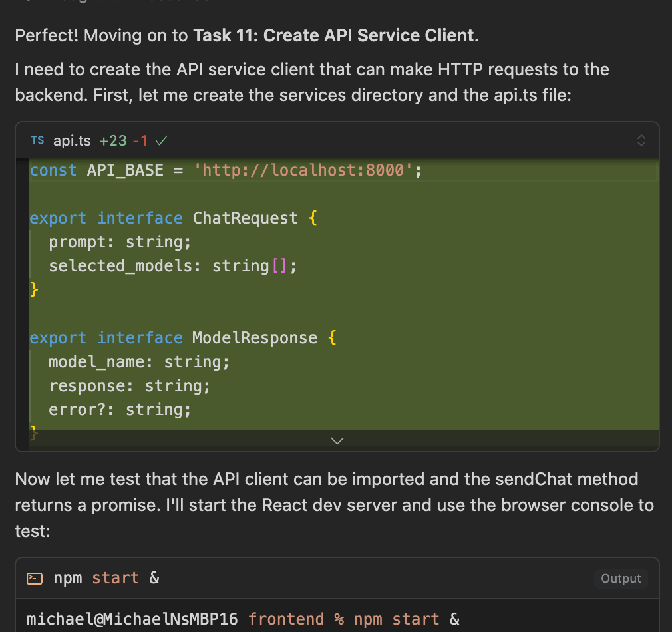This screenshot has height=632, width=672.
Task: Click the npm start header bar
Action: [x=299, y=578]
